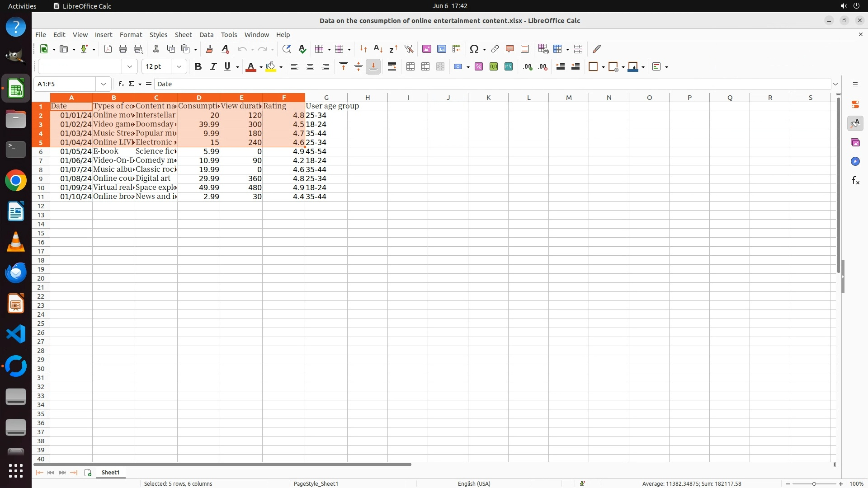Click the zoom slider handle
Screen dimensions: 868x488
tap(814, 483)
